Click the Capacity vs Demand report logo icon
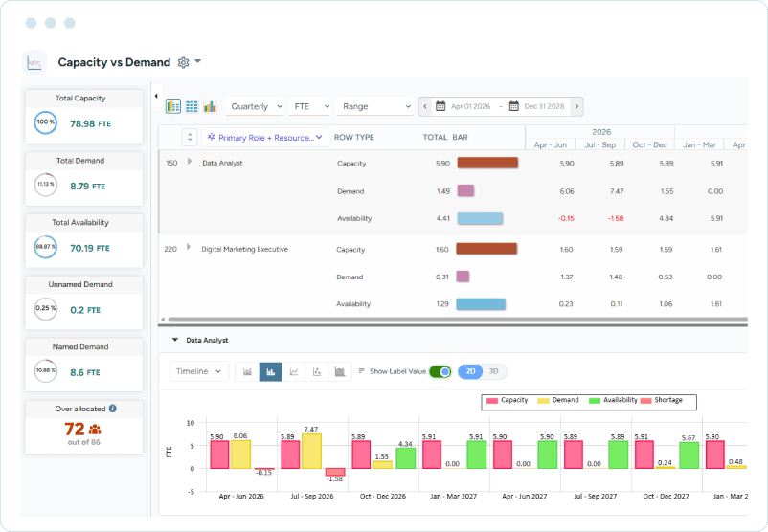Image resolution: width=768 pixels, height=532 pixels. coord(34,62)
